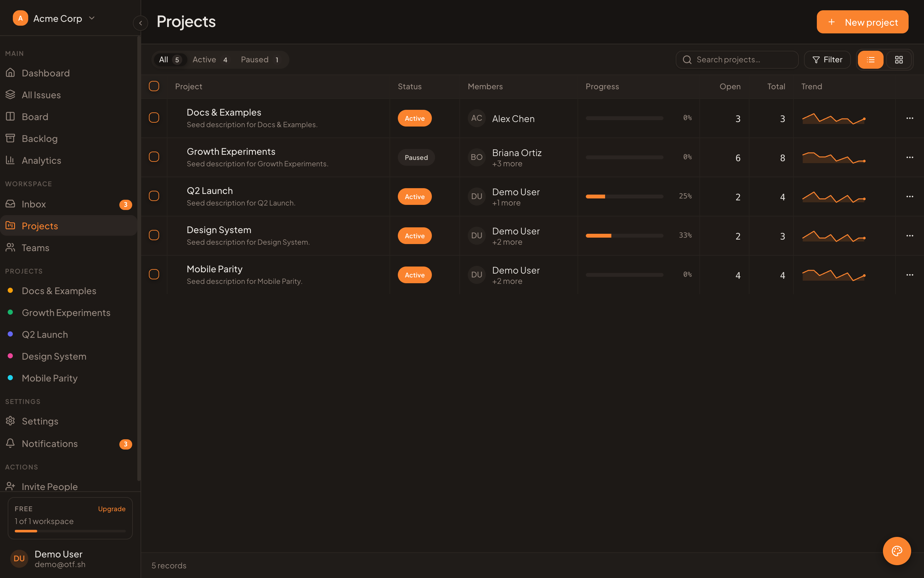Click the Acme Corp logo avatar
Screen dimensions: 924x578
(20, 18)
